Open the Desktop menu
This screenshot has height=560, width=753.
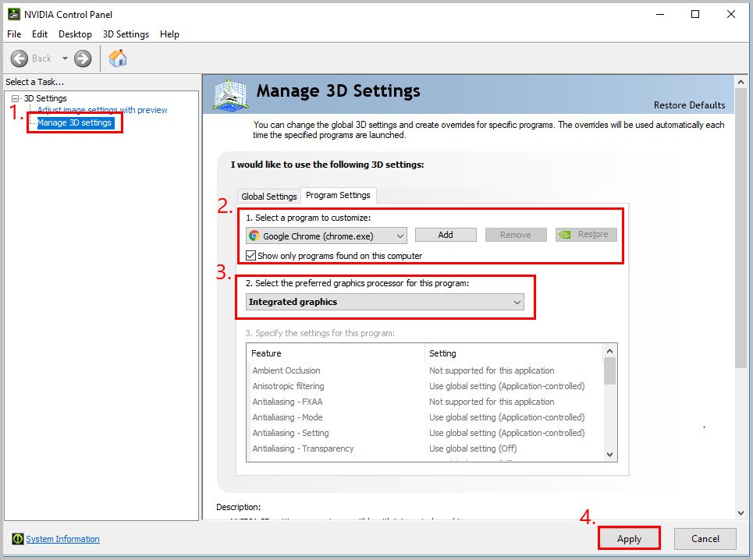(75, 34)
